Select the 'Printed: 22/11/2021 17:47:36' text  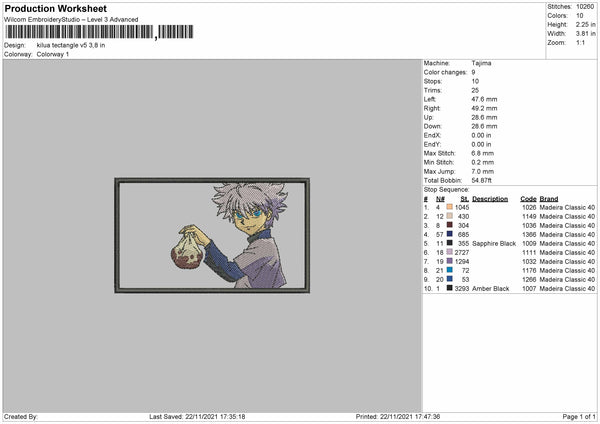(398, 416)
